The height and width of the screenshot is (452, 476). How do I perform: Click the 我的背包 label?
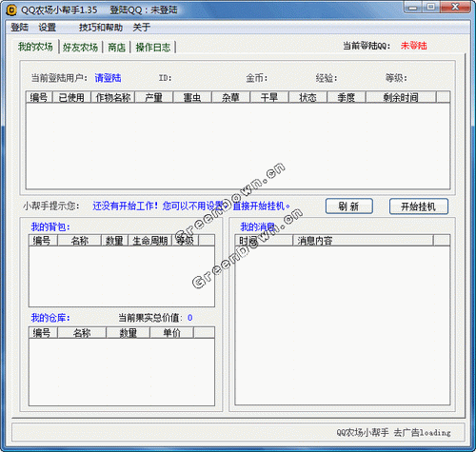[x=50, y=226]
